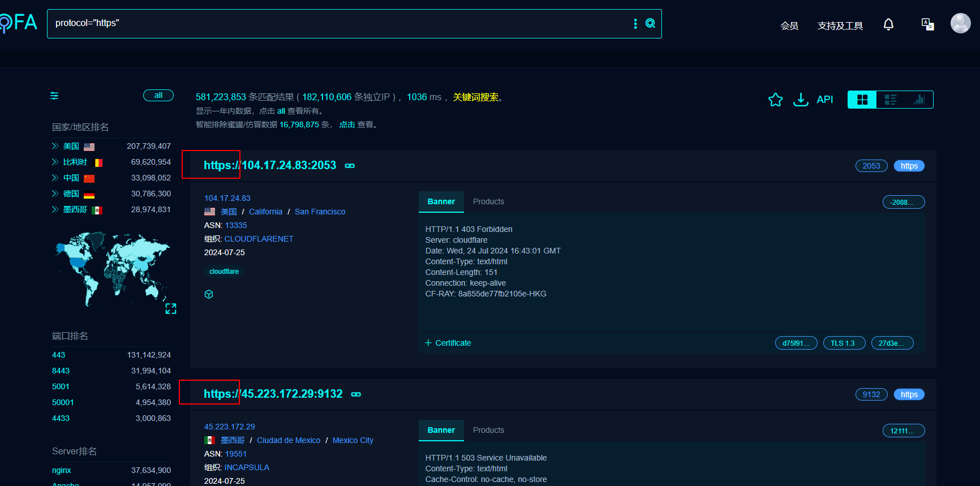Open notifications bell icon

tap(888, 24)
